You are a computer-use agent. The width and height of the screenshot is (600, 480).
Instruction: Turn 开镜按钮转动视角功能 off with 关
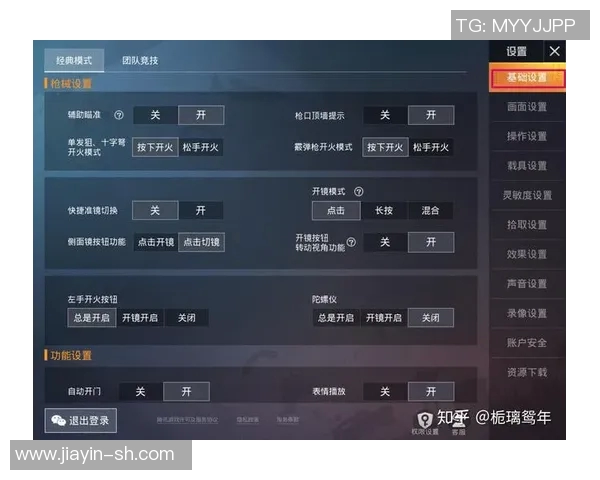[385, 242]
